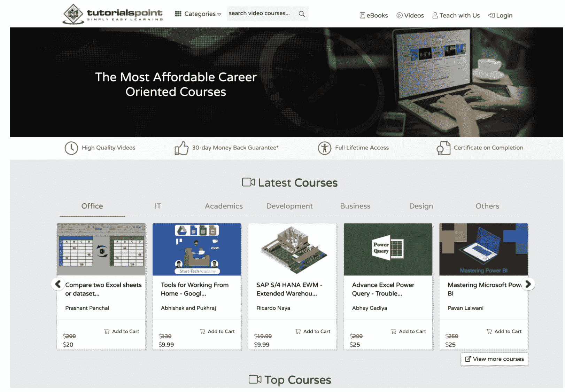Open the eBooks link
This screenshot has width=565, height=392.
(x=374, y=16)
